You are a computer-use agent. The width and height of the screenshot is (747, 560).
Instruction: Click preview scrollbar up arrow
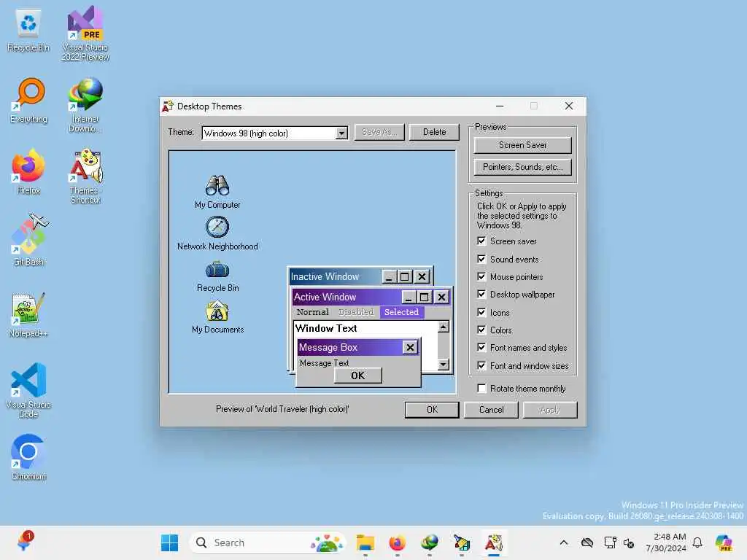(444, 327)
